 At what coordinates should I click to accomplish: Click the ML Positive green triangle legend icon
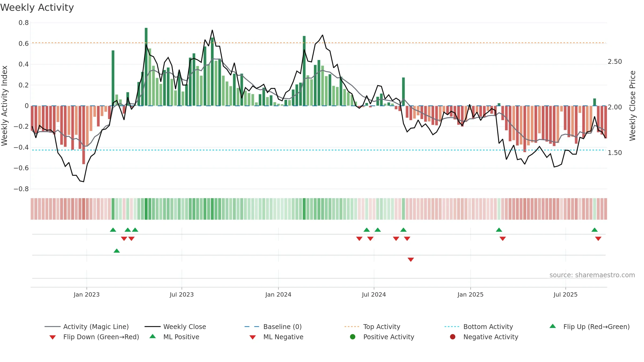tap(152, 336)
